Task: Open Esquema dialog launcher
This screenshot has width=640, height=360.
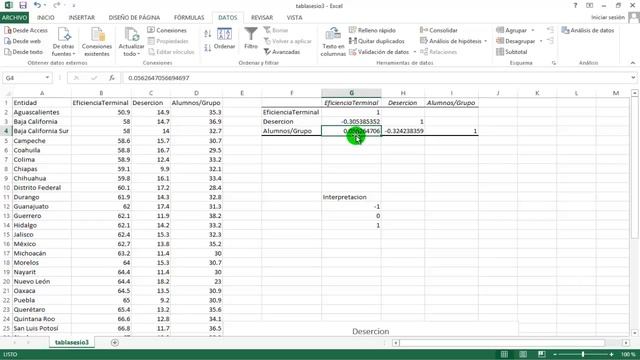Action: (554, 63)
